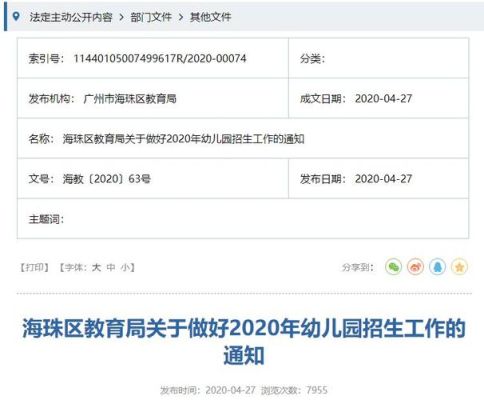Click the 分享到 label
Viewport: 484px width, 400px height.
coord(357,267)
